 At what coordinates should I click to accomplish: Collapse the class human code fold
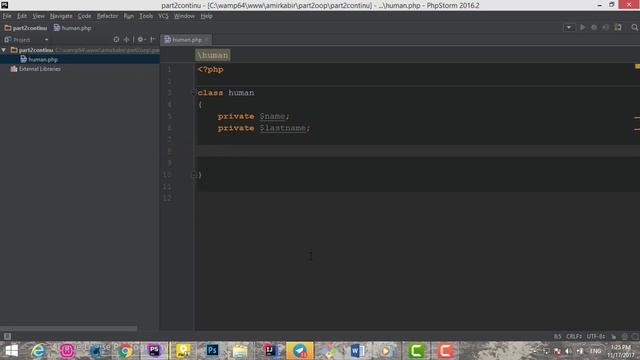coord(195,93)
